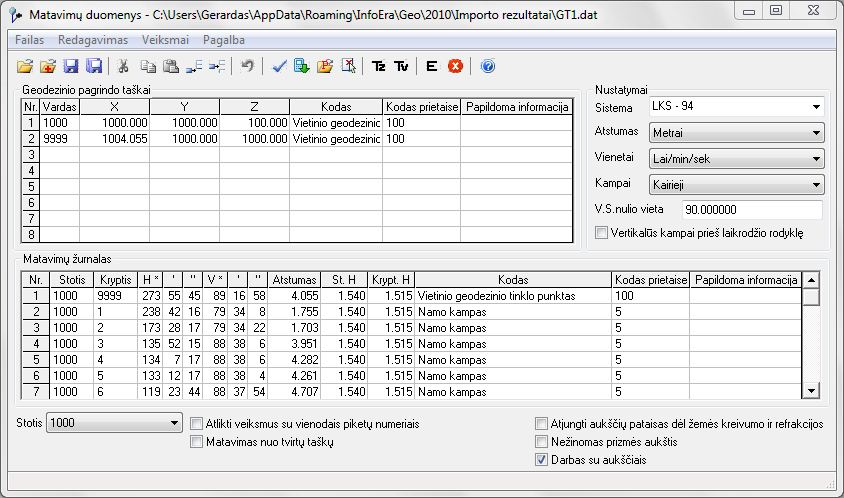Click the import from device green arrow icon
This screenshot has width=844, height=498.
(301, 66)
